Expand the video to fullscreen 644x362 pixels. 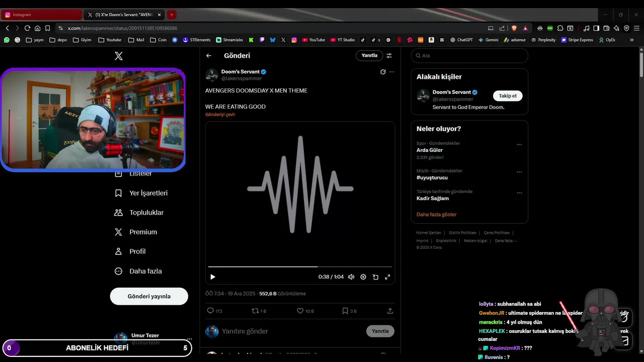pos(387,277)
